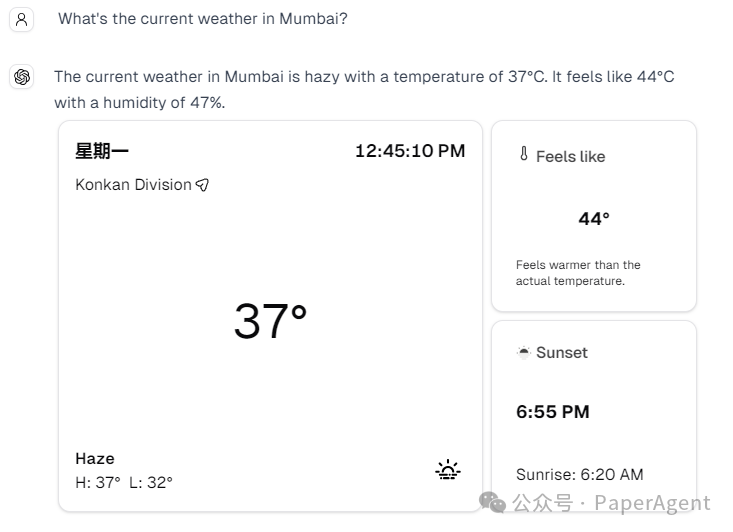Select the Konkan Division location label
Image resolution: width=733 pixels, height=532 pixels.
point(133,185)
